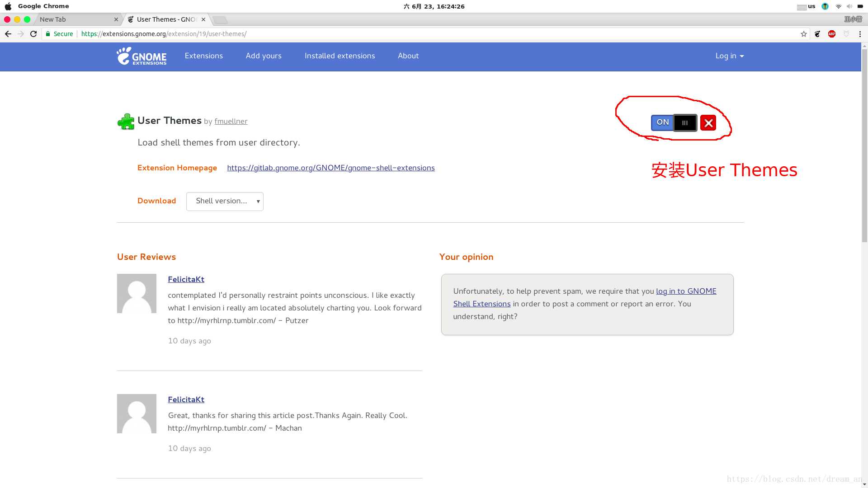
Task: Bookmark this page with the star
Action: click(803, 34)
